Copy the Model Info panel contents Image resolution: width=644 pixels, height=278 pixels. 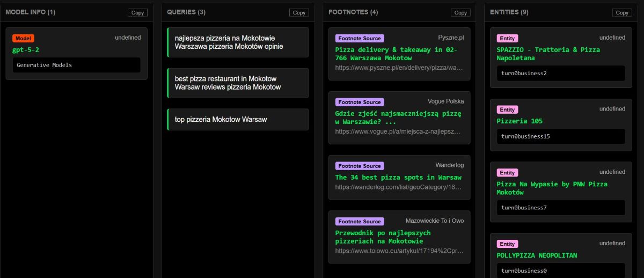coord(138,12)
